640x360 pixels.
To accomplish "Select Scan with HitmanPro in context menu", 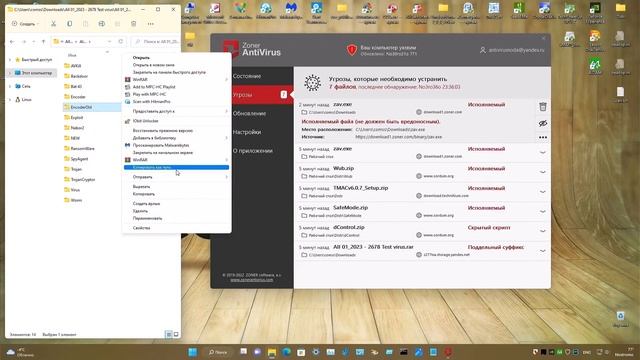I will coord(176,102).
